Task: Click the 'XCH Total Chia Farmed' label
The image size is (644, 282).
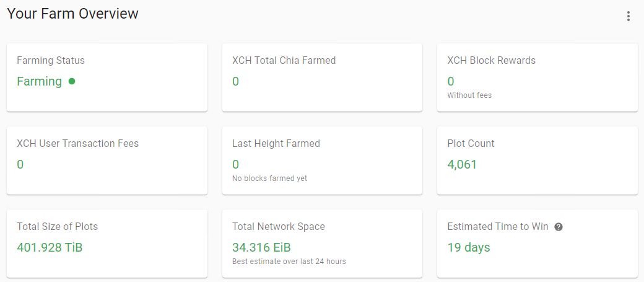Action: pos(284,61)
